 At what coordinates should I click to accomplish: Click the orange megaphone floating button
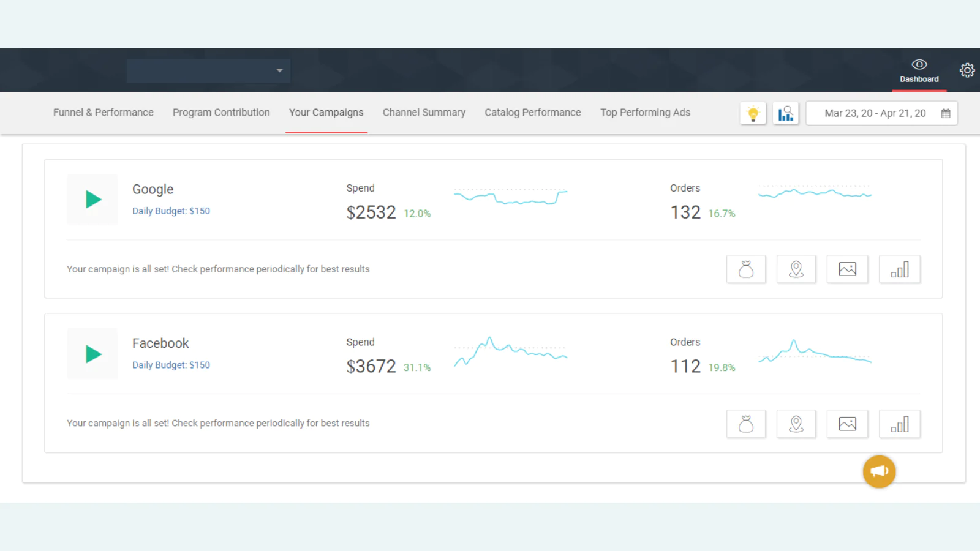pyautogui.click(x=879, y=471)
